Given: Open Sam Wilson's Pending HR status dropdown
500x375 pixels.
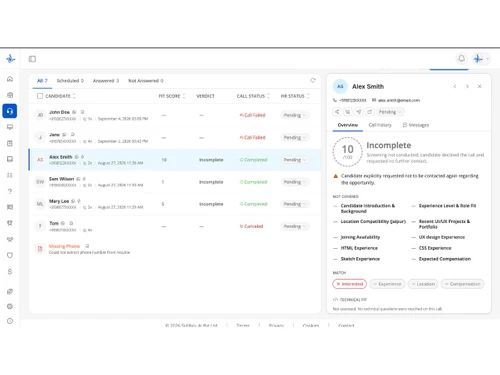Looking at the screenshot, I should (x=295, y=182).
